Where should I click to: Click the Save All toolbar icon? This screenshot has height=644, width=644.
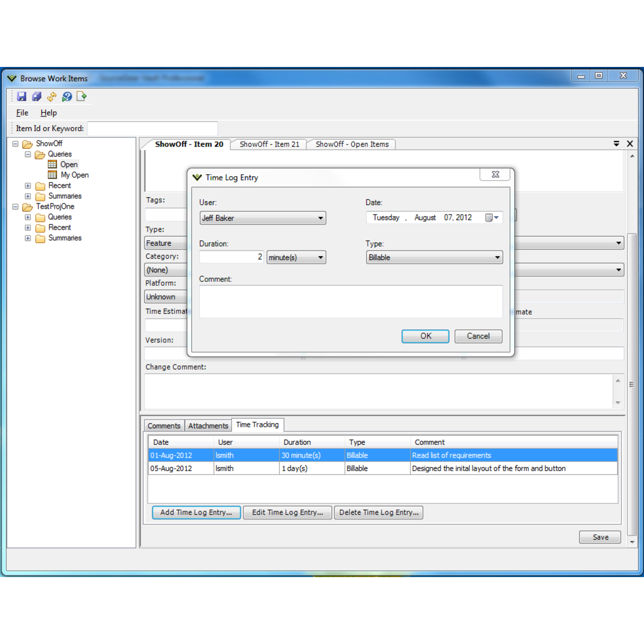point(37,97)
